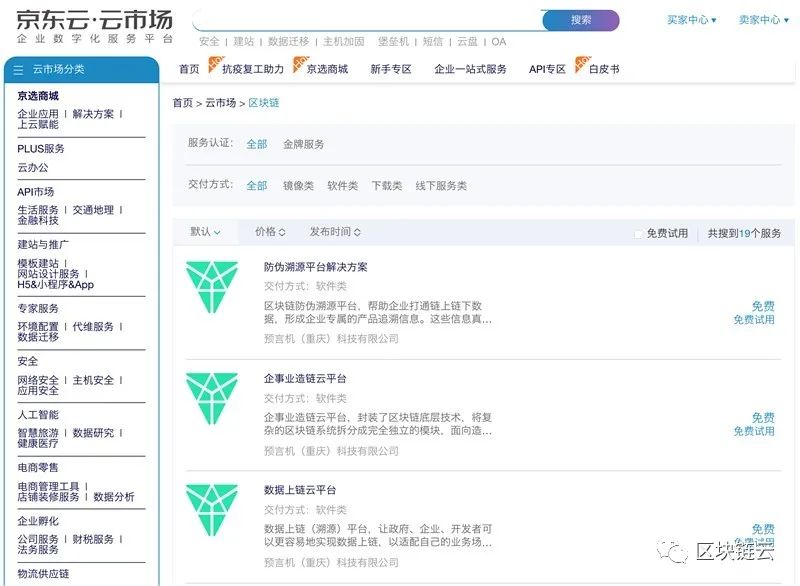Go to the 首页 nav tab
The image size is (800, 586).
tap(189, 69)
